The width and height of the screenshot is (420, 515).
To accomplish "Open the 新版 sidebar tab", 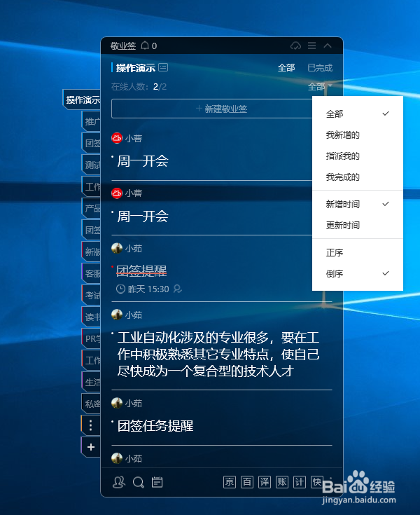I will 91,252.
